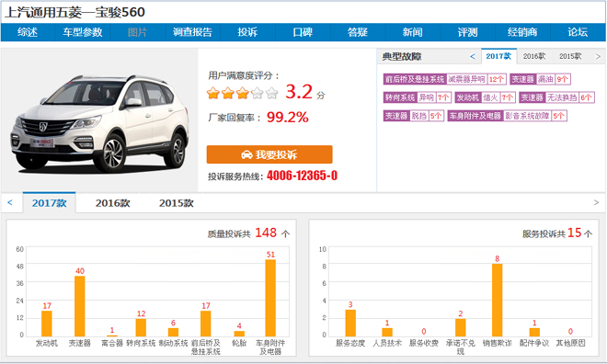The width and height of the screenshot is (607, 364).
Task: Open the 新闻 navigation tab
Action: click(x=412, y=32)
